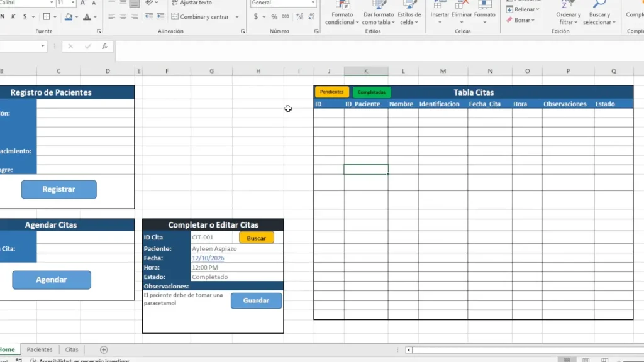
Task: Open the insert function dialog
Action: click(x=105, y=47)
